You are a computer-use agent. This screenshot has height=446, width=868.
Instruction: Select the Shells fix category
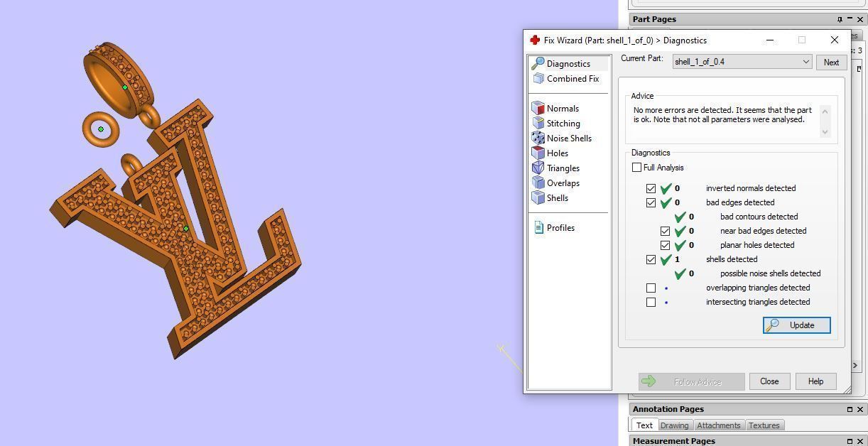(557, 198)
